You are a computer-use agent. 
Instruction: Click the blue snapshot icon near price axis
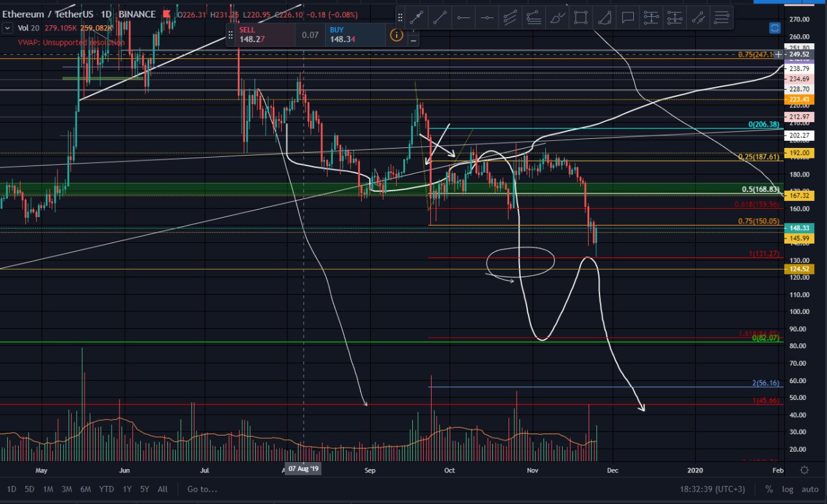tap(775, 28)
